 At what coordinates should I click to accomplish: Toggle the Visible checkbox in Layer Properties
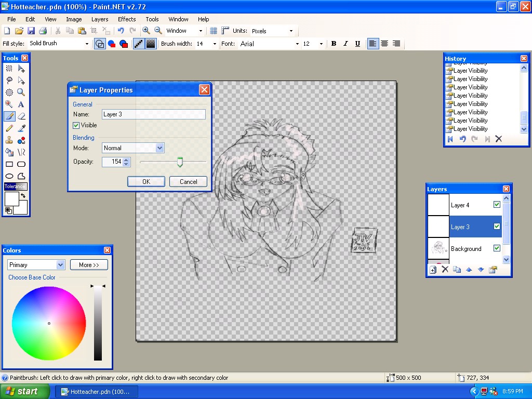(76, 126)
